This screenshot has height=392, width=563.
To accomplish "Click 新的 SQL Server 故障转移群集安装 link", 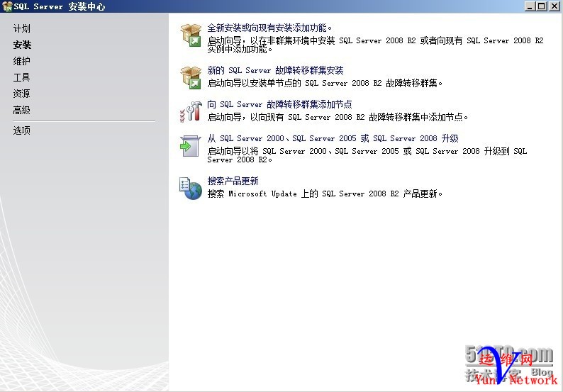I will point(275,70).
